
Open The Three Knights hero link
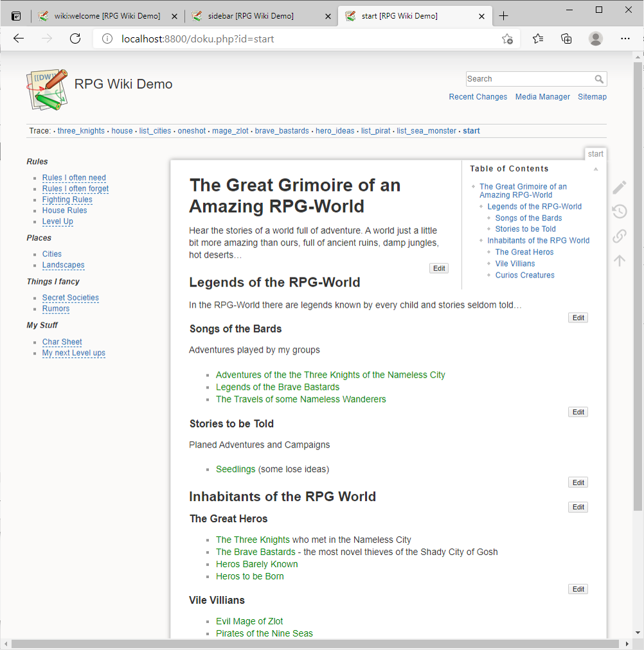(253, 540)
